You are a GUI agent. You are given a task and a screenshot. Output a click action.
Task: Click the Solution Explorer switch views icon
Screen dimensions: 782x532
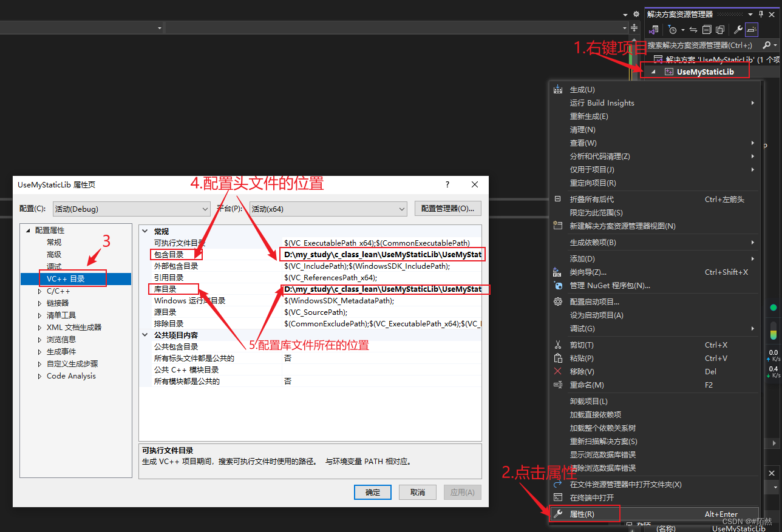(x=654, y=30)
